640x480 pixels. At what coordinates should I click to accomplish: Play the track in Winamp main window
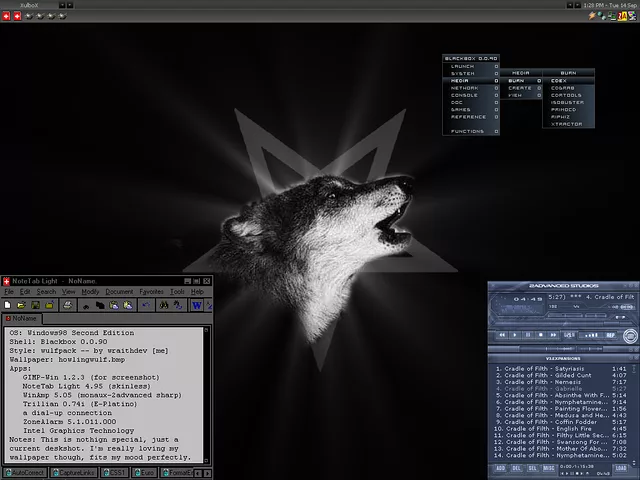[x=515, y=335]
